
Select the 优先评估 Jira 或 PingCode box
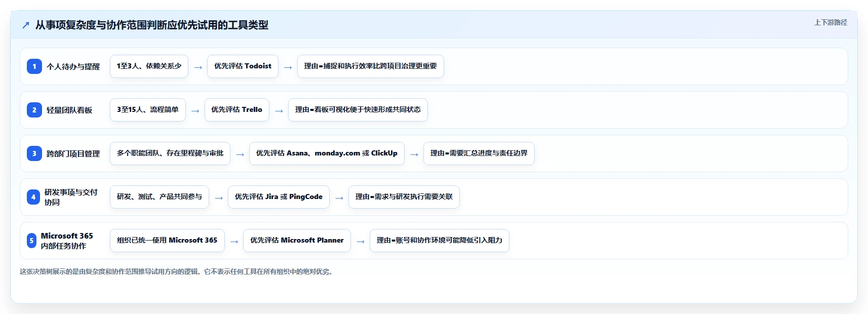coord(279,197)
